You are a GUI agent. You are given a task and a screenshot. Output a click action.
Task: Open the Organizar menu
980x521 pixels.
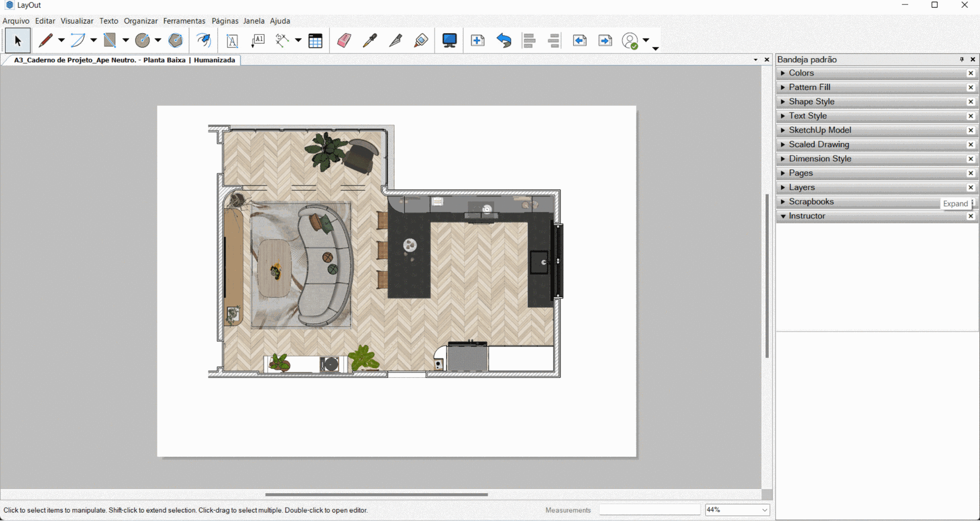(141, 21)
